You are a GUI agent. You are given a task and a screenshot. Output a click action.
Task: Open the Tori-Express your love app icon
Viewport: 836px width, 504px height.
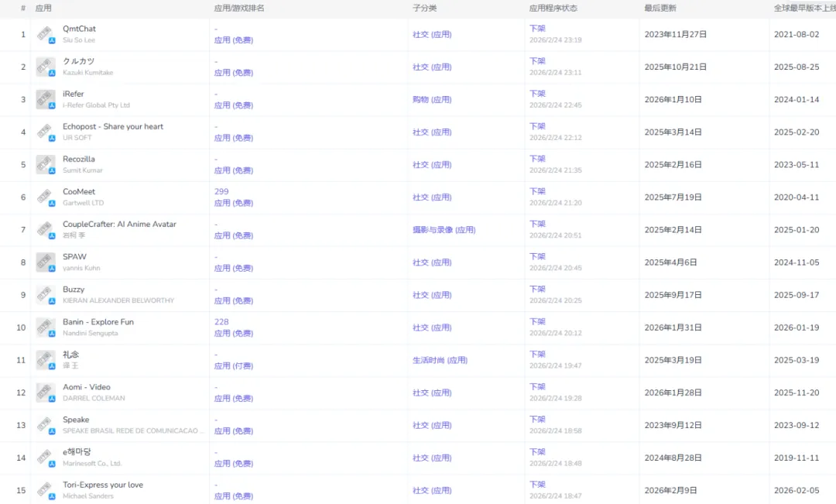[46, 490]
